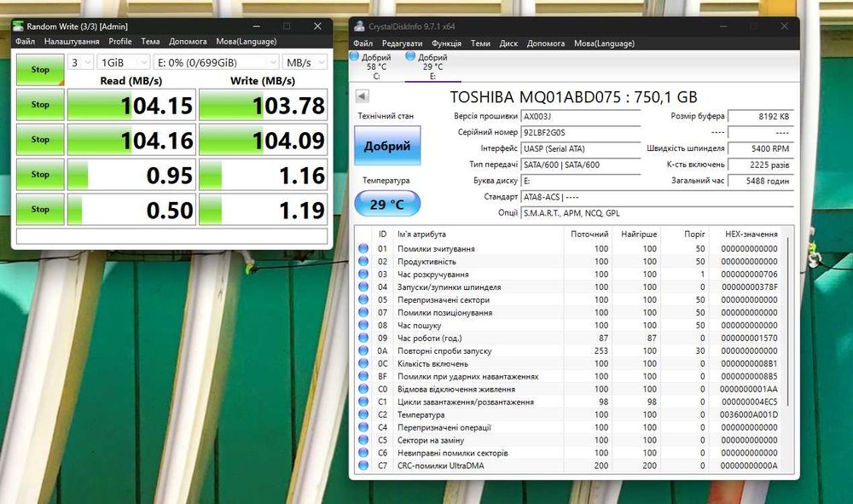Open Редагувати menu in CrystalDiskInfo
Viewport: 853px width, 504px height.
(x=402, y=43)
